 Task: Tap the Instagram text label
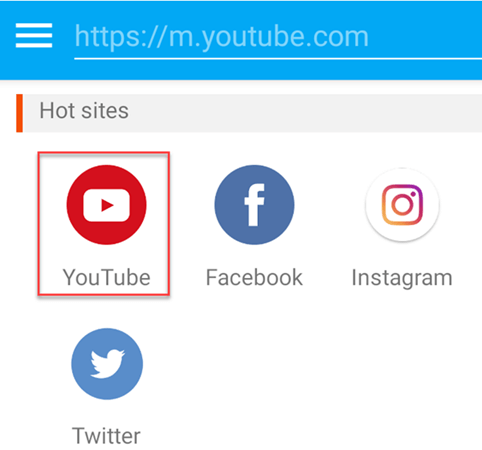tap(402, 278)
